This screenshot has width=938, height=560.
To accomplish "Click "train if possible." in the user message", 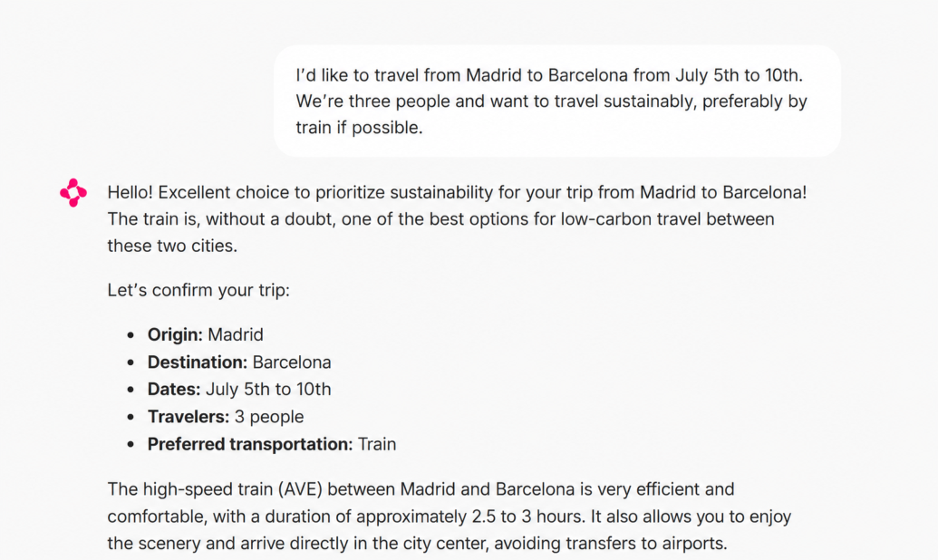I will click(359, 128).
